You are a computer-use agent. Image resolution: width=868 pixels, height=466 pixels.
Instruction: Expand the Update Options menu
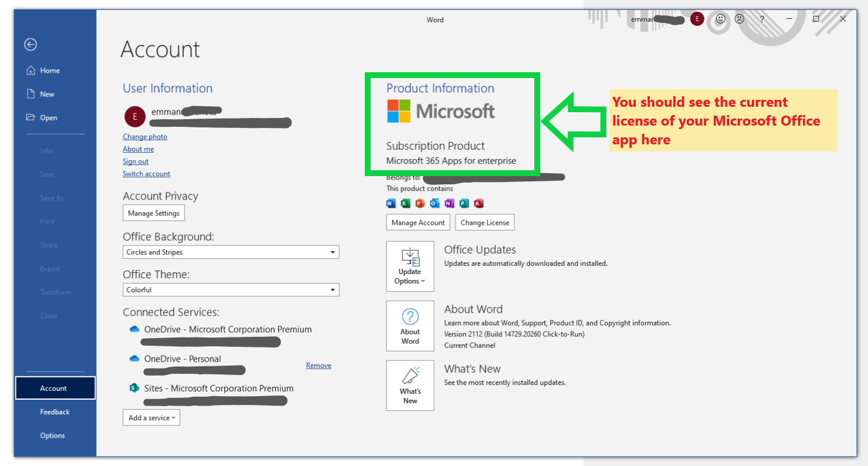(410, 266)
